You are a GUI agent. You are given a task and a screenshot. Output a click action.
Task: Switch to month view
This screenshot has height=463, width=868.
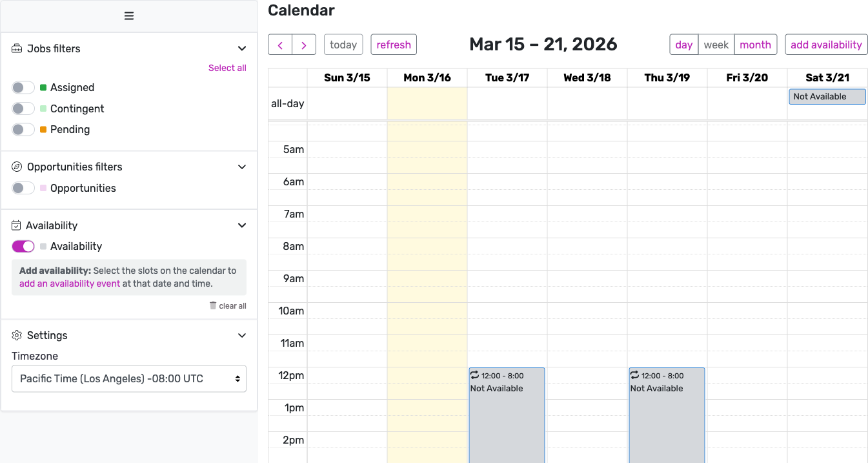pyautogui.click(x=755, y=45)
